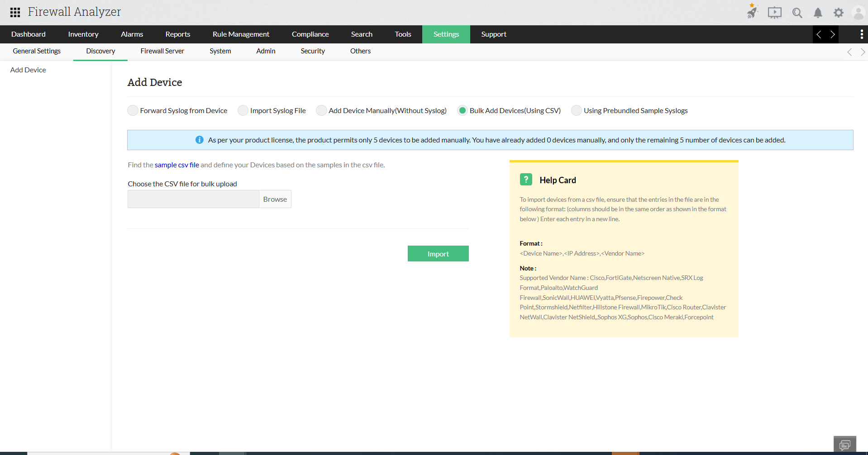Viewport: 868px width, 455px height.
Task: Click the 'Note :' label in Help Card
Action: point(528,268)
